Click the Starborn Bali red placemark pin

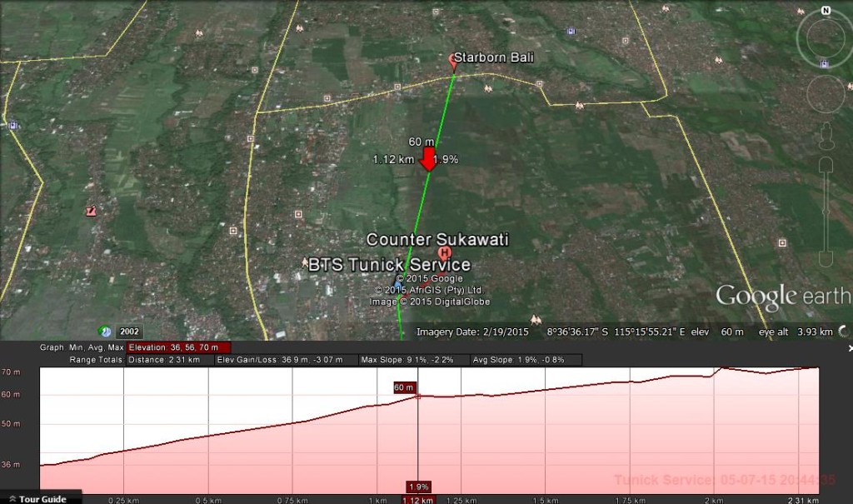[452, 62]
